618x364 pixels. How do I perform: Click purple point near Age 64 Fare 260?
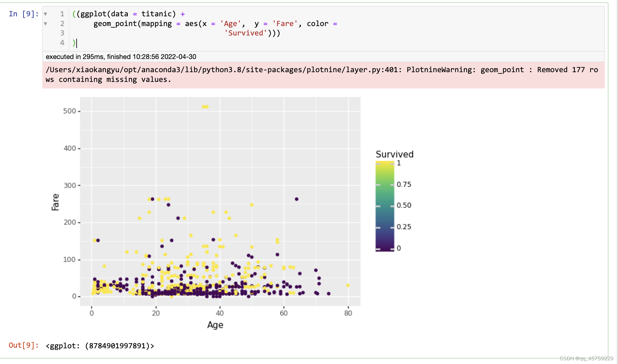click(x=296, y=199)
